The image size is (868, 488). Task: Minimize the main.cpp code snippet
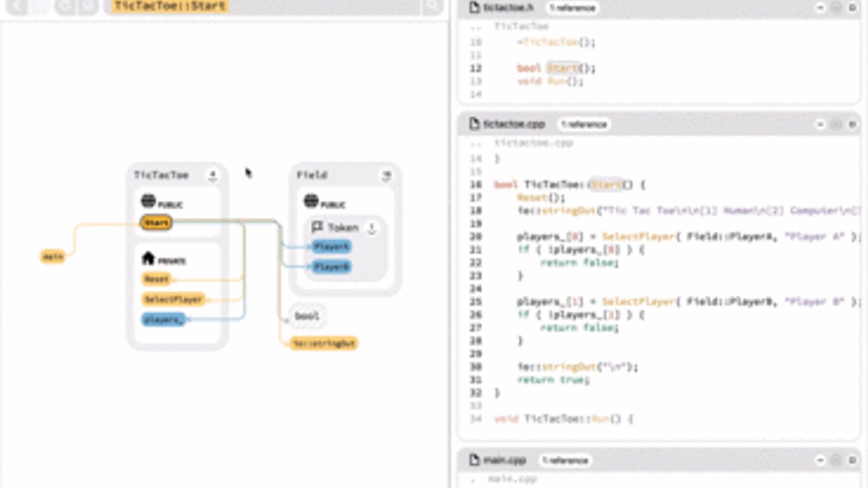click(x=820, y=460)
